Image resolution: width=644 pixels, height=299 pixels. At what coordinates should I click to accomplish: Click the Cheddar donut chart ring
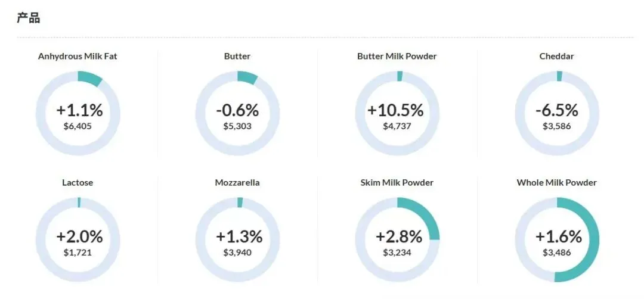[x=557, y=113]
